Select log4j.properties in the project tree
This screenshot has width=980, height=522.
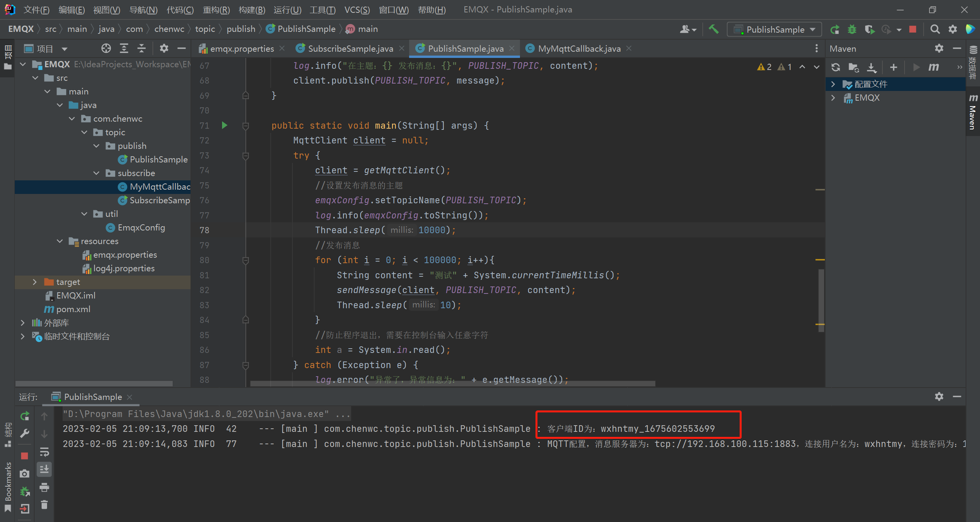124,268
